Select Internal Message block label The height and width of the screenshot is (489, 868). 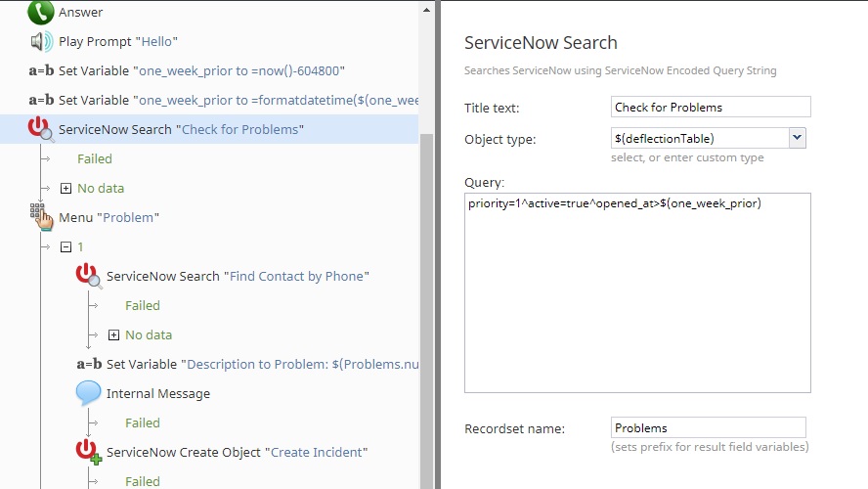click(158, 394)
